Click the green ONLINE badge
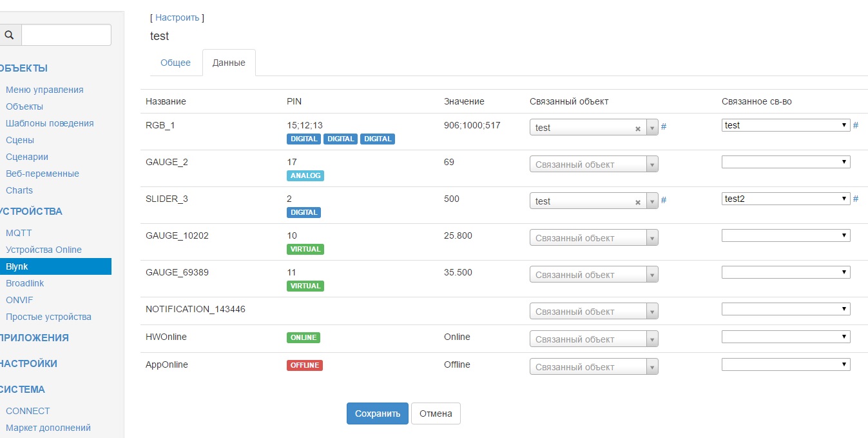The width and height of the screenshot is (868, 438). [304, 337]
